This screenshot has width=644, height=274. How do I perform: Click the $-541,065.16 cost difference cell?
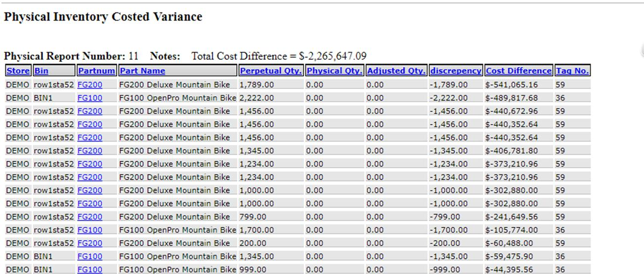(x=512, y=85)
